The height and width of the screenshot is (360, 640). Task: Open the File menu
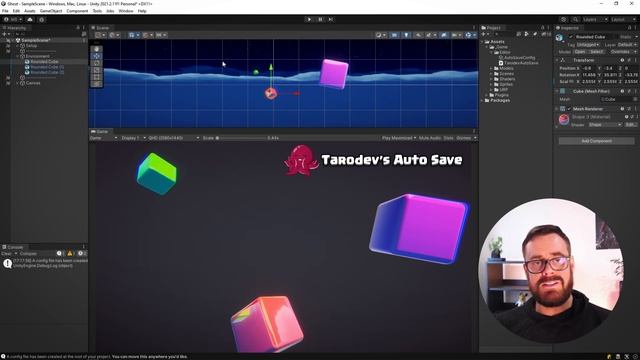click(5, 11)
